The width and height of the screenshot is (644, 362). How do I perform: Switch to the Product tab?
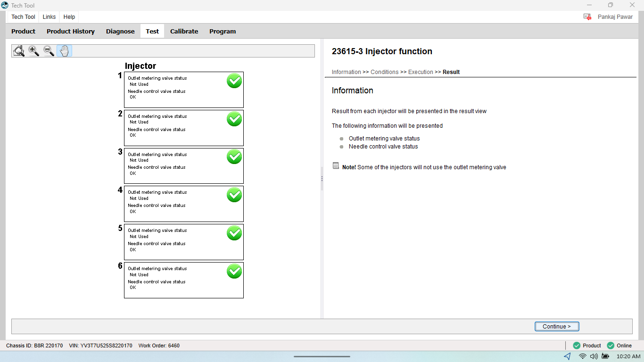24,32
